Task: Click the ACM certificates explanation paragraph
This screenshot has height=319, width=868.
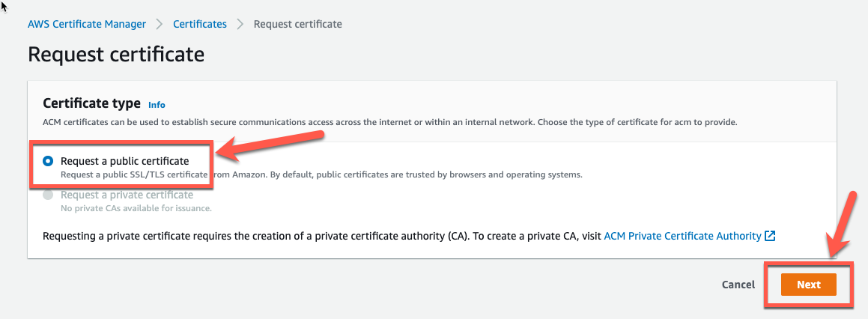Action: tap(389, 122)
